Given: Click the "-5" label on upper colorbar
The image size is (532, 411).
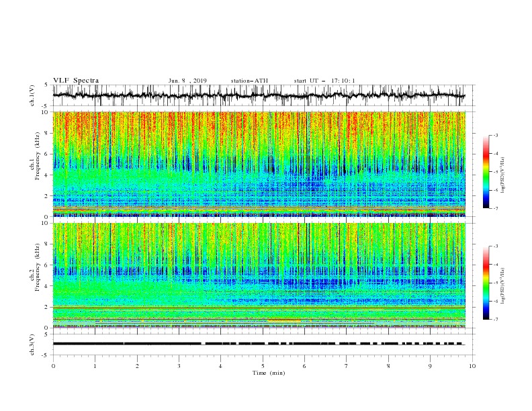Looking at the screenshot, I should pos(496,172).
